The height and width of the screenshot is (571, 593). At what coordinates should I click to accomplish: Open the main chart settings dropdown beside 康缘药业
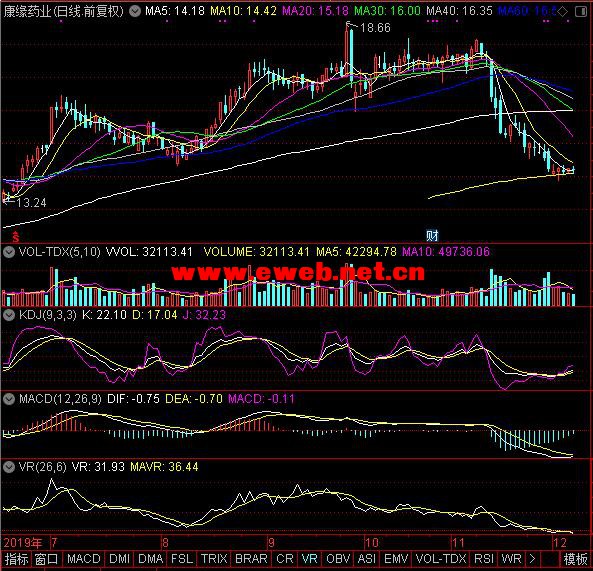135,11
